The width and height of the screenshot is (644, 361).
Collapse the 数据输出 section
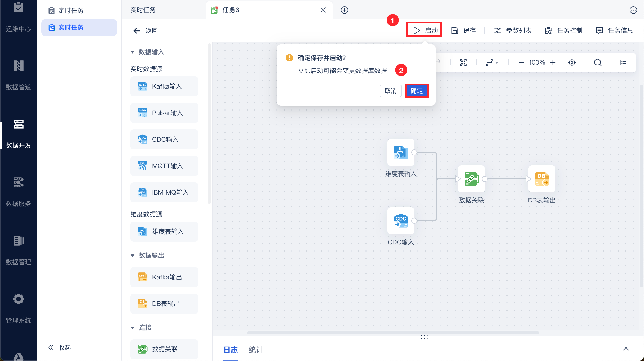coord(133,256)
